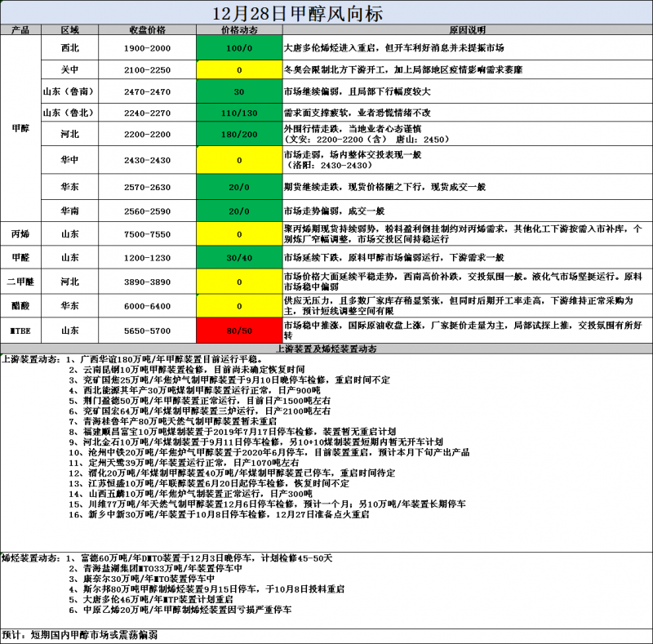This screenshot has height=644, width=653.
Task: Select the title 12月28日甲醇风向标
Action: (x=297, y=13)
